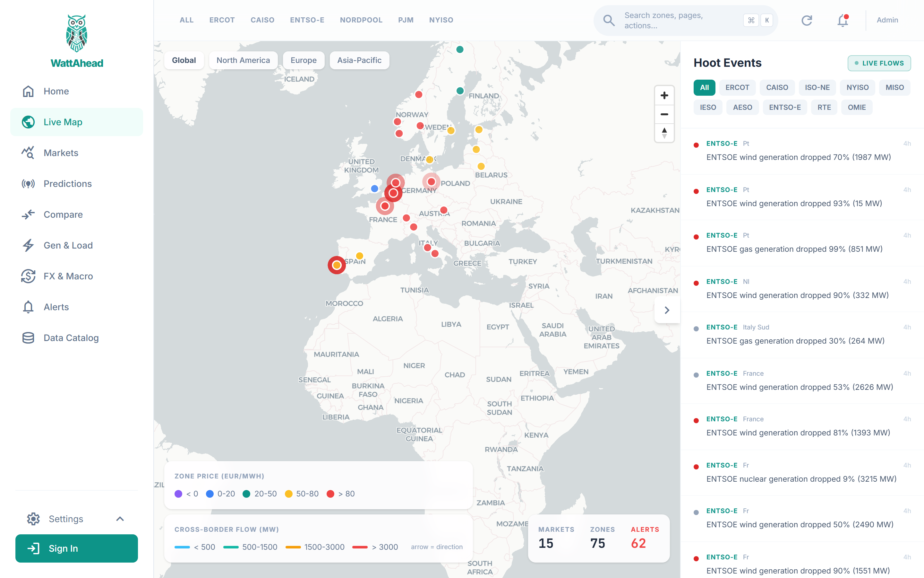Open the FX & Macro currency icon

click(28, 276)
